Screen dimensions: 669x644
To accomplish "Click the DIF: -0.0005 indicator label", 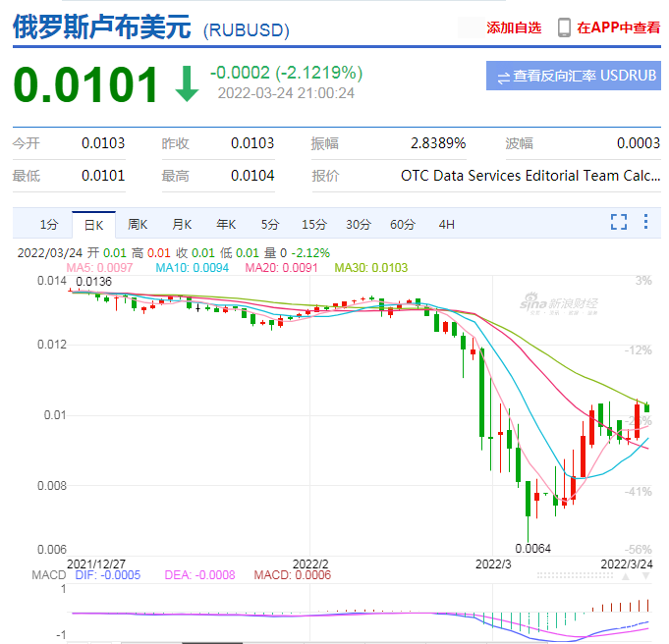I will point(107,575).
